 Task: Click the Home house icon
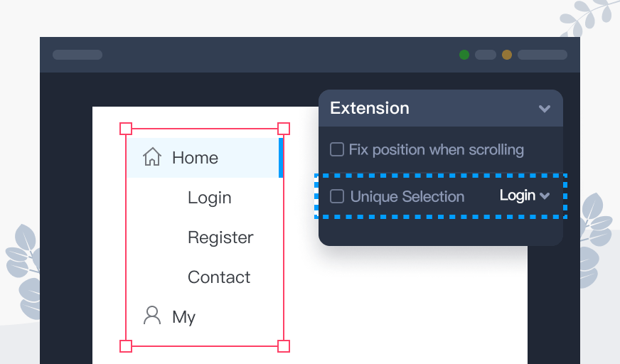(x=152, y=157)
